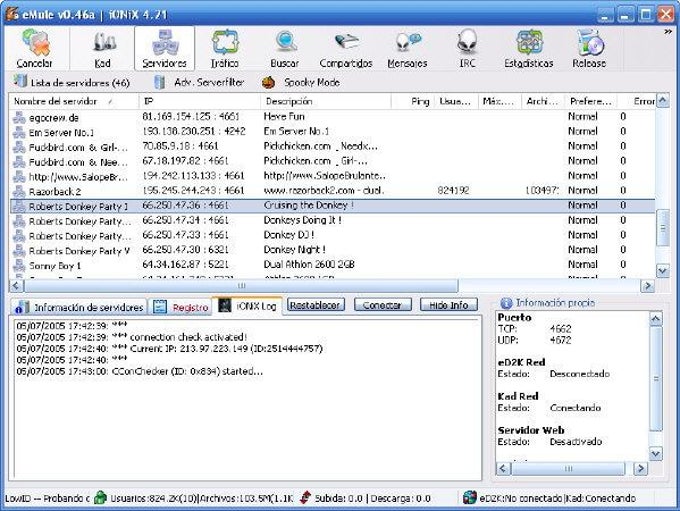Image resolution: width=680 pixels, height=511 pixels.
Task: Click description Have Fun
Action: [x=284, y=117]
